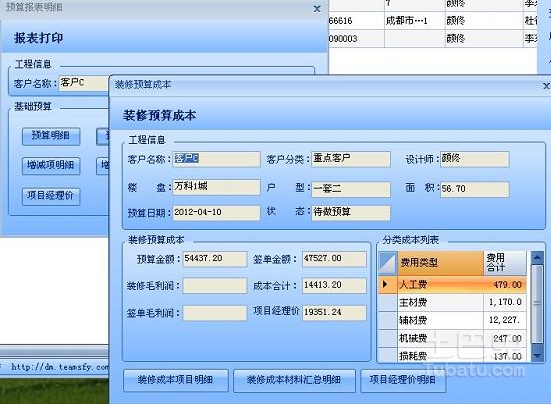Click the 设计师 field showing 颜佟
Image resolution: width=551 pixels, height=404 pixels.
tap(474, 159)
